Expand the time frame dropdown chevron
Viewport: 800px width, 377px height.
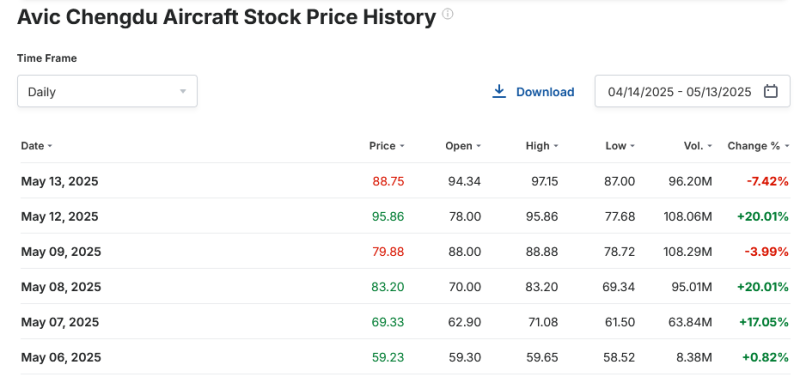183,92
